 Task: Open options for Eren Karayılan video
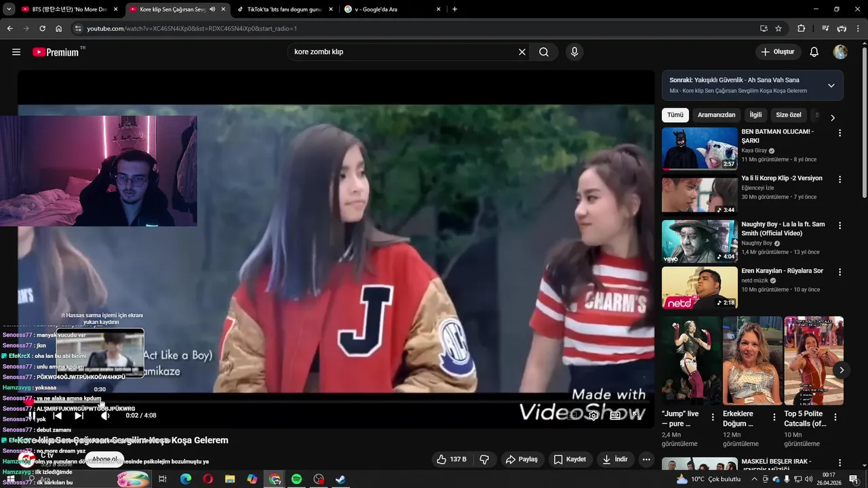click(x=840, y=272)
